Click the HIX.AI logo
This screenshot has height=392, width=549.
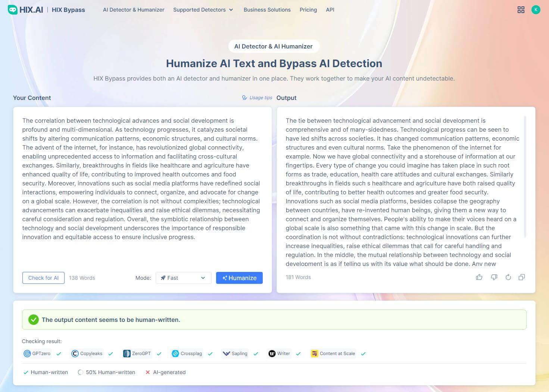coord(25,10)
